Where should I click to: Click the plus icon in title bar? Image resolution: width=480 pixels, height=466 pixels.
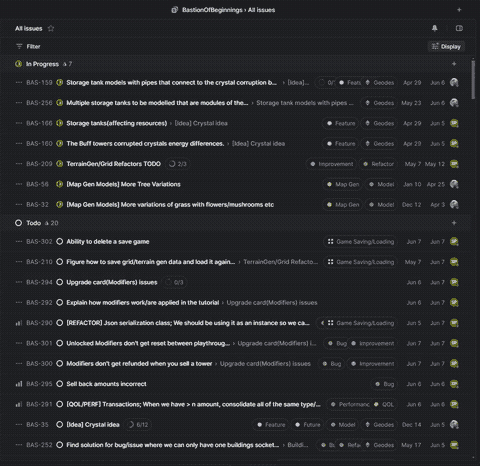pyautogui.click(x=459, y=10)
